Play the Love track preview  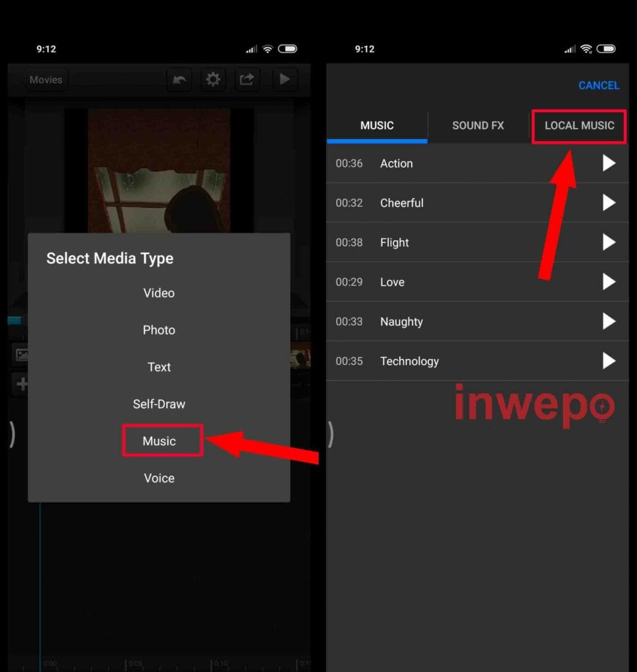click(609, 282)
